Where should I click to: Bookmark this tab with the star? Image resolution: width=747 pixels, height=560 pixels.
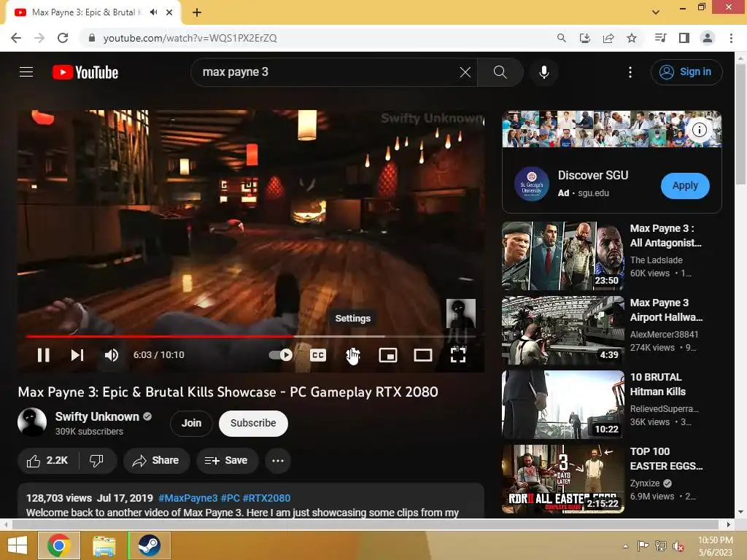pos(632,38)
